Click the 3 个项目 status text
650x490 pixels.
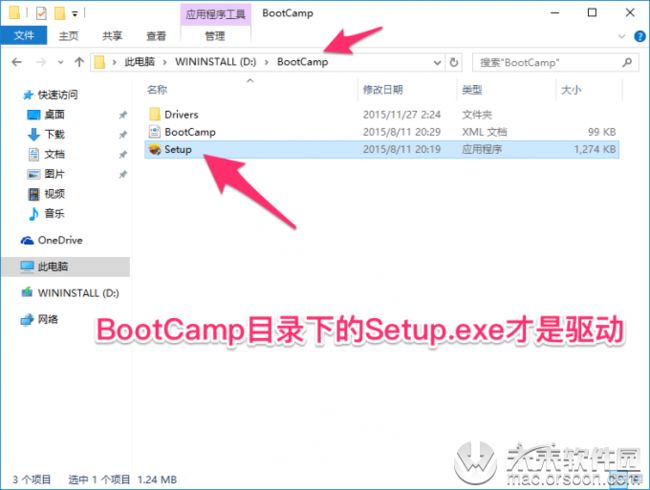tap(32, 480)
